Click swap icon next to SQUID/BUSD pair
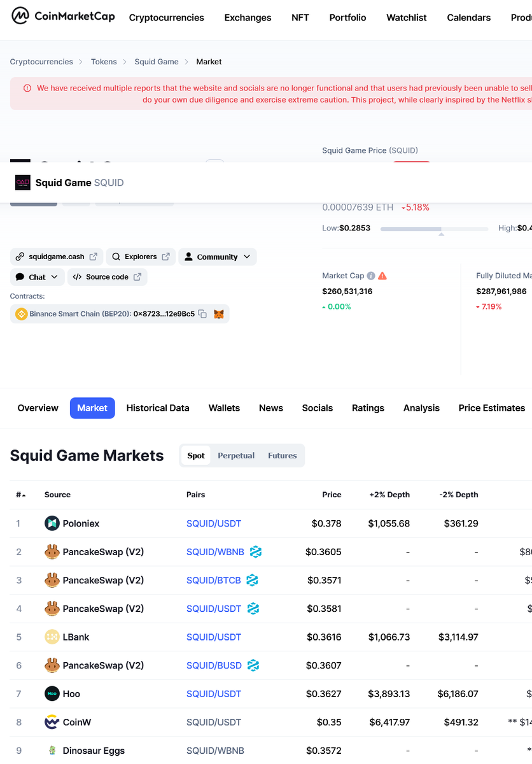The image size is (532, 764). pos(253,665)
